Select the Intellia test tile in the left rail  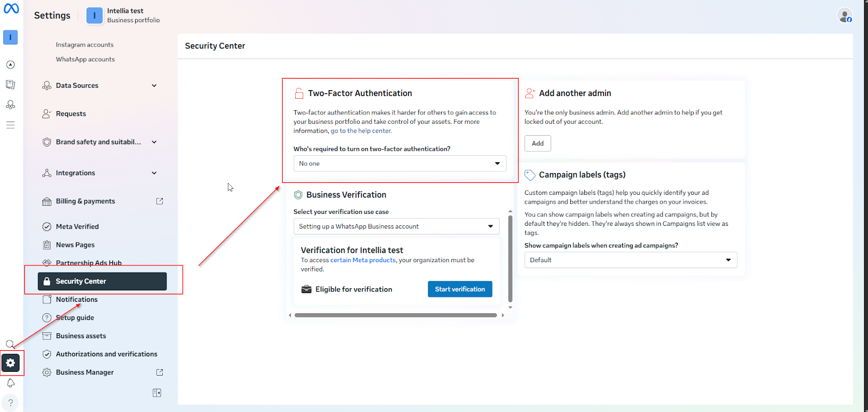click(10, 37)
